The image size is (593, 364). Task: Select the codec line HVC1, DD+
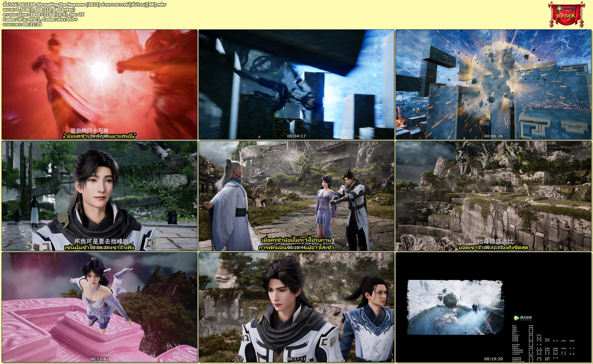coord(40,19)
